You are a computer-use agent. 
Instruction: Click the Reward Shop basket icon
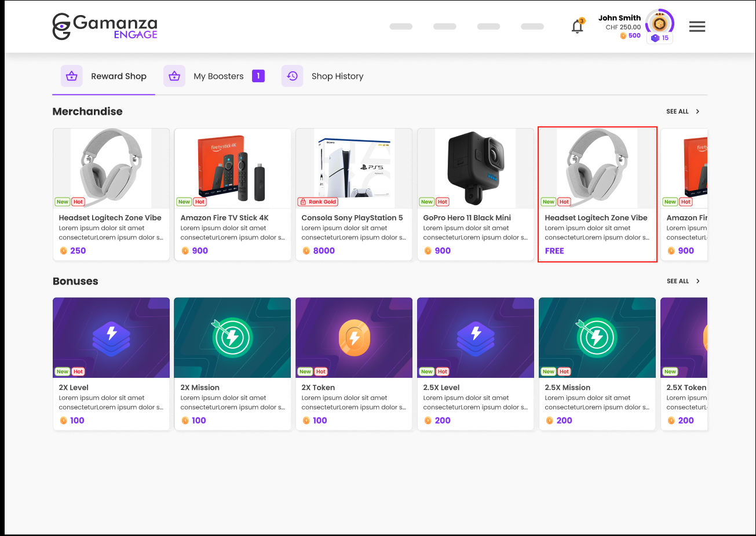point(72,76)
